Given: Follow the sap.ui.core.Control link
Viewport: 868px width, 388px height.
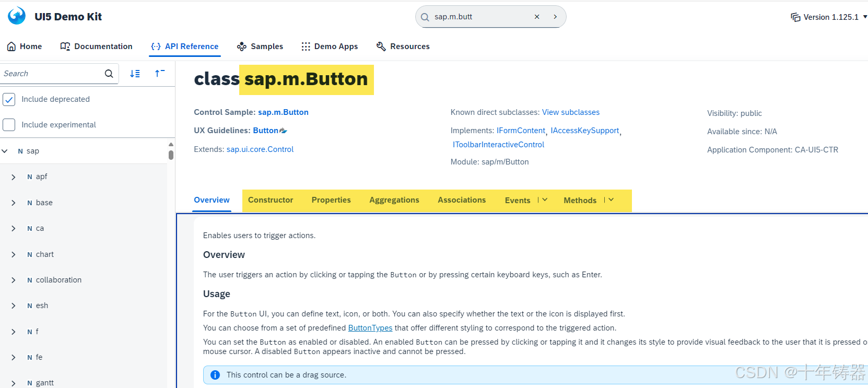Looking at the screenshot, I should tap(260, 149).
